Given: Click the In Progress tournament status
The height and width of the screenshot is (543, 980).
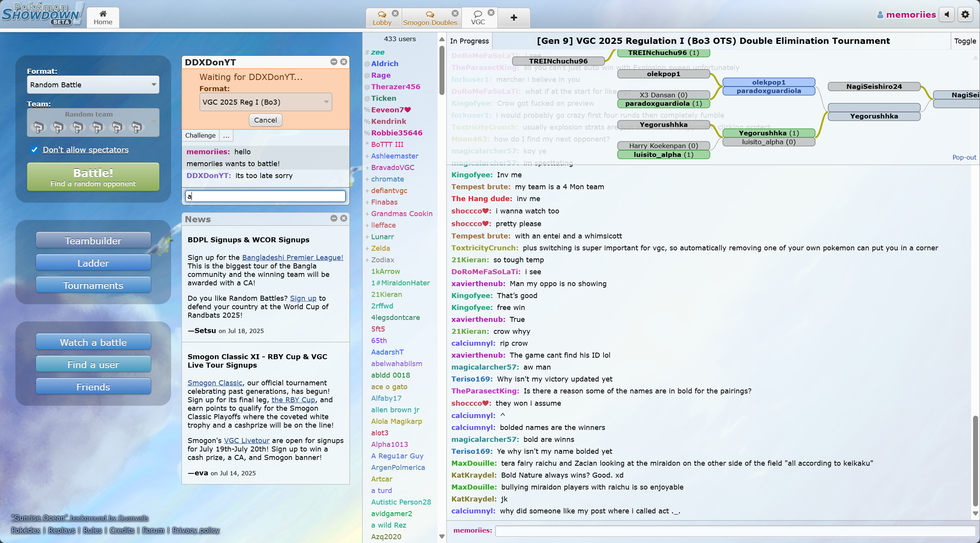Looking at the screenshot, I should (469, 41).
